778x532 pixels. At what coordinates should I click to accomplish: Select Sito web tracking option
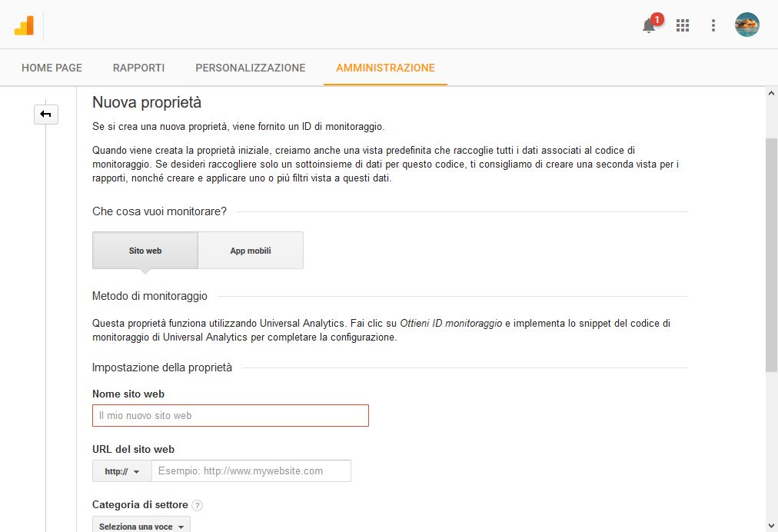tap(145, 251)
